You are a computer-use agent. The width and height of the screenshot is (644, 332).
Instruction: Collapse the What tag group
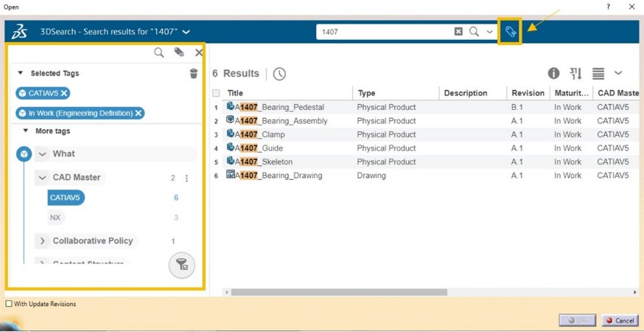click(x=42, y=154)
